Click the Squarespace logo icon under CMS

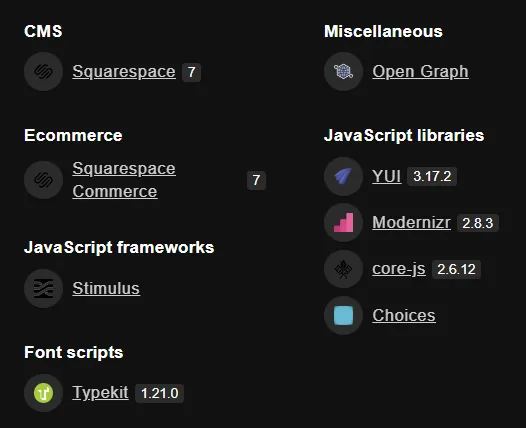(x=43, y=71)
